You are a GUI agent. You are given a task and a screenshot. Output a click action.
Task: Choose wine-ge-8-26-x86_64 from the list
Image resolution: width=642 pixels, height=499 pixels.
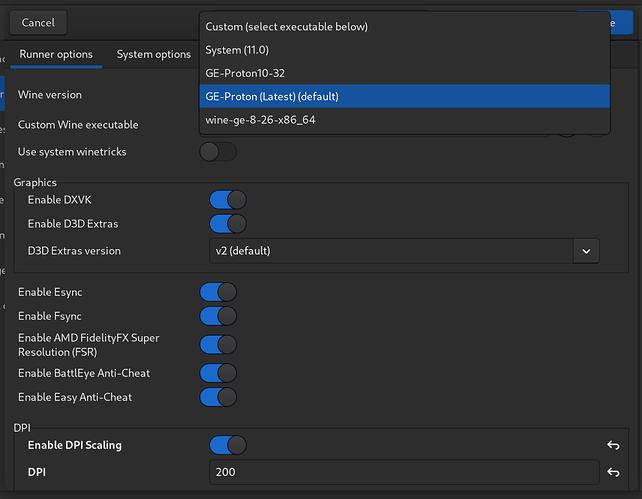[x=404, y=120]
